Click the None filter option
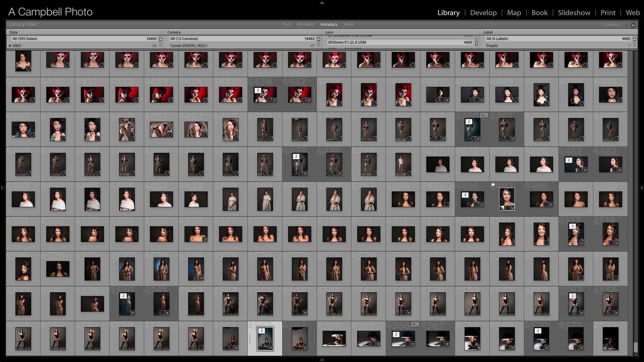Viewport: 644px width, 362px height. point(349,24)
